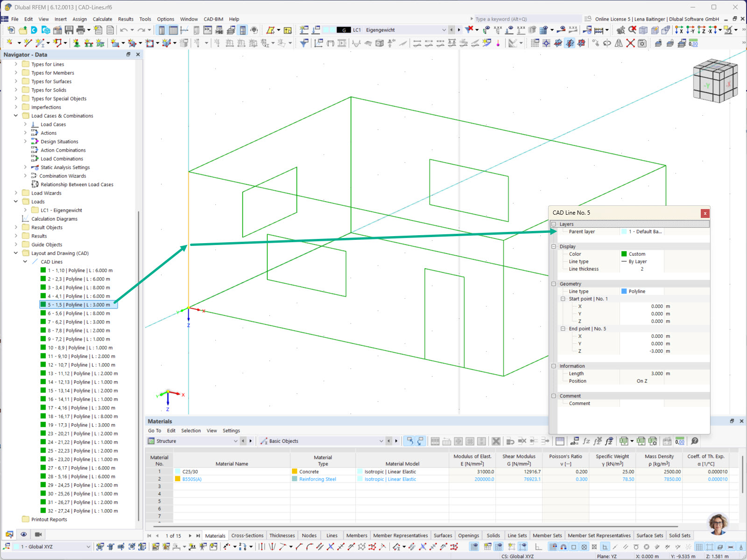Toggle visibility with the eye icon

23,534
